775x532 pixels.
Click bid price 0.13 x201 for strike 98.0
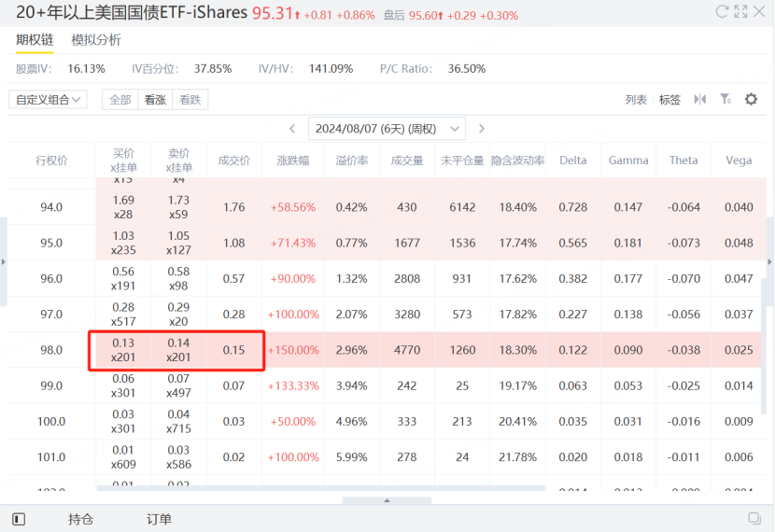tap(123, 350)
